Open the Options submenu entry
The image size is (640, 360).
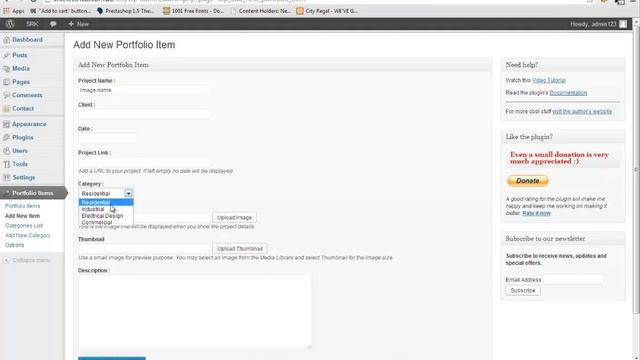[x=14, y=245]
